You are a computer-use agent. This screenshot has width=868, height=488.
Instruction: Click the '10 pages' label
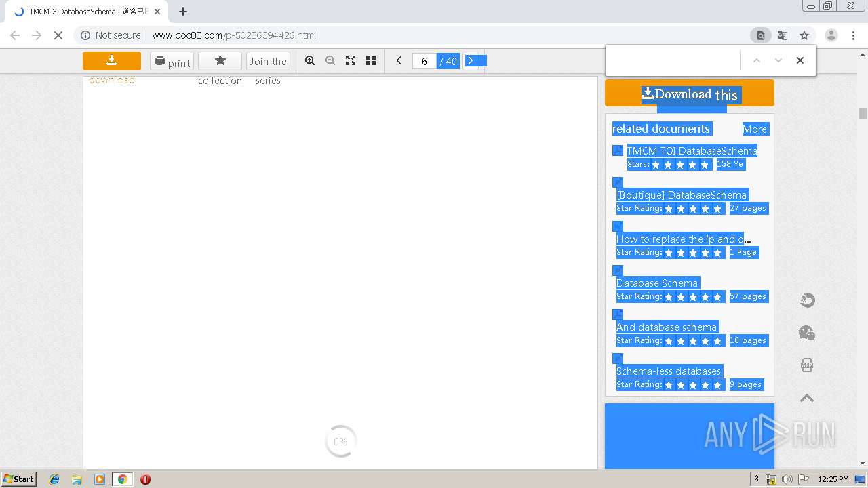point(748,340)
